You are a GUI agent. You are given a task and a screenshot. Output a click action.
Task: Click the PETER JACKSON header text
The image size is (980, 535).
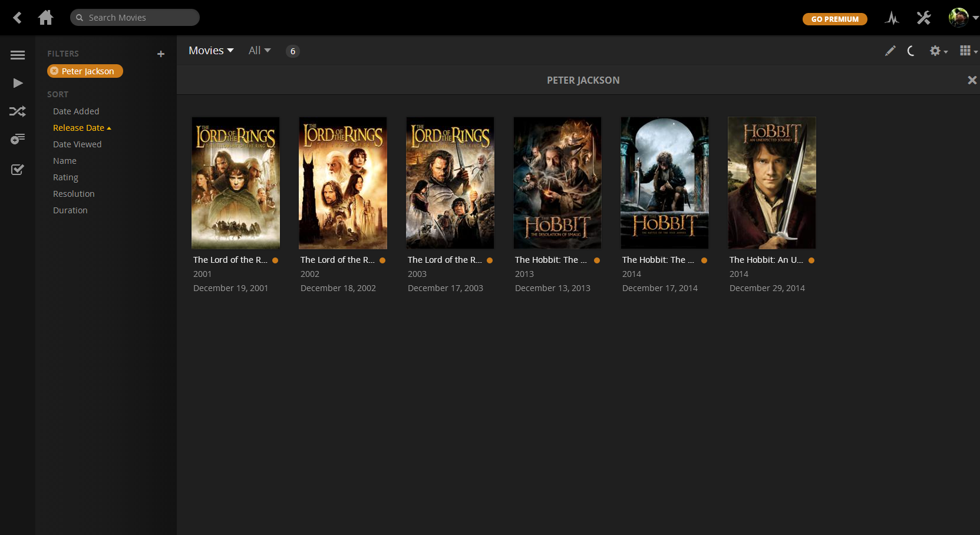point(583,80)
